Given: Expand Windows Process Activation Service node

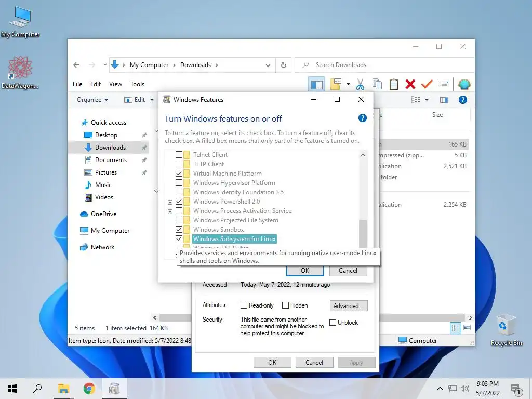Looking at the screenshot, I should (x=170, y=212).
